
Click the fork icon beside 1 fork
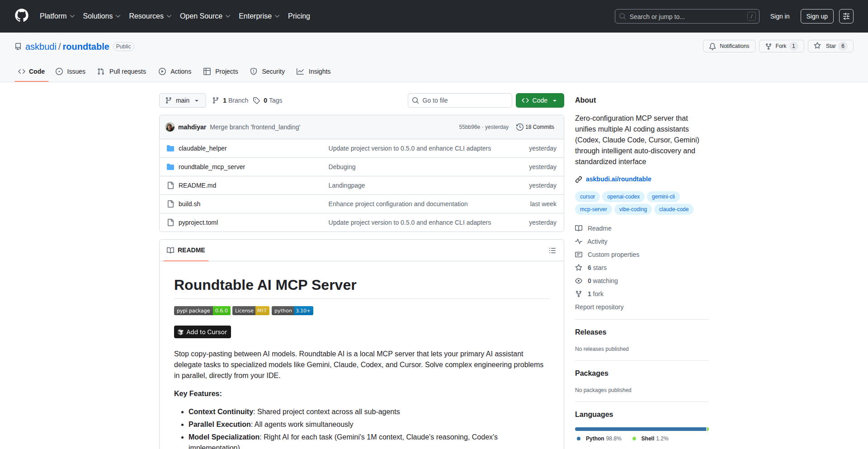579,294
